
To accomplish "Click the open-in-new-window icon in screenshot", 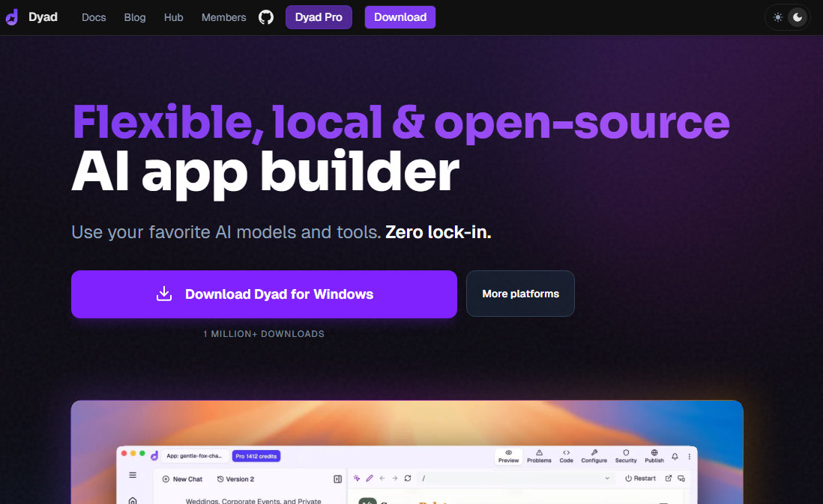I will coord(668,479).
